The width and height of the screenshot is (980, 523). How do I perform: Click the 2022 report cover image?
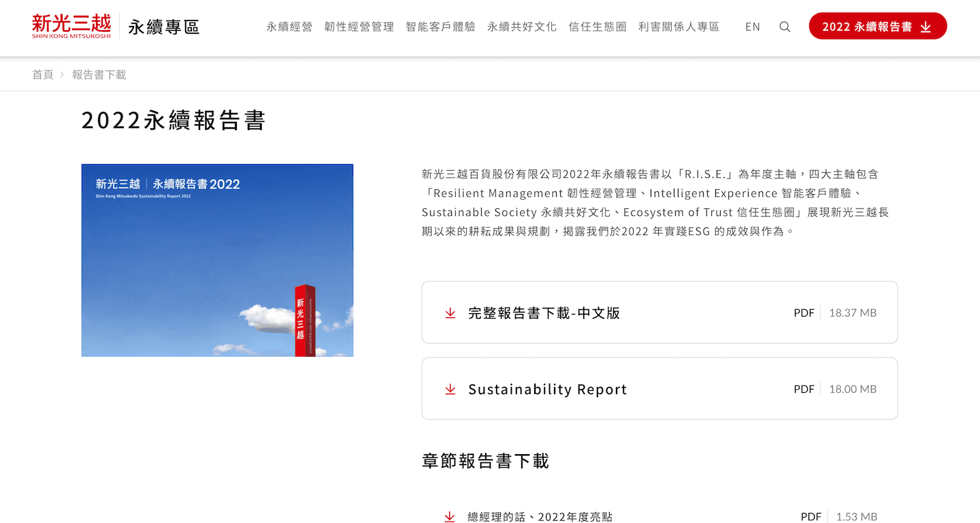[x=217, y=260]
